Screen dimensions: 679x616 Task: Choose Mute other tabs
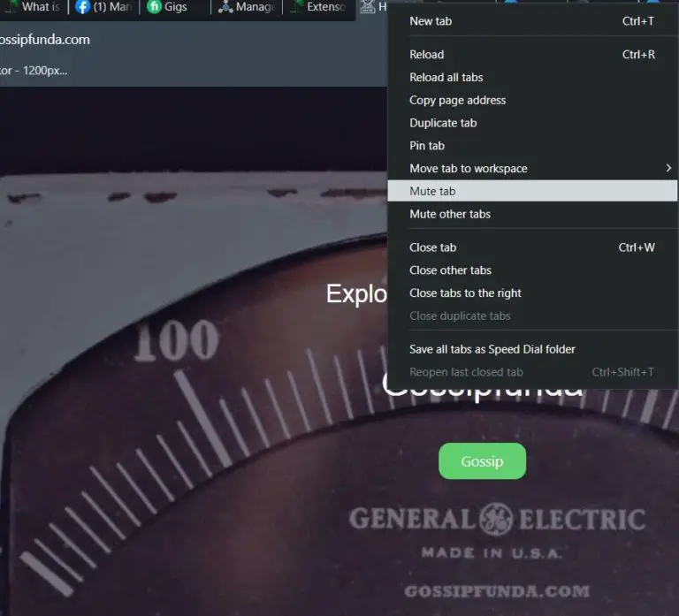pyautogui.click(x=531, y=214)
